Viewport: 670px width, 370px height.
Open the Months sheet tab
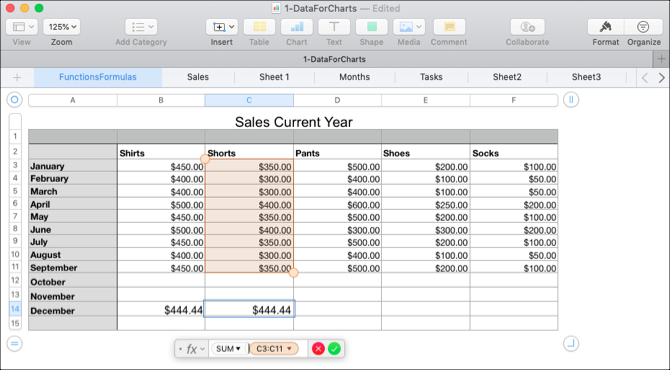coord(355,77)
